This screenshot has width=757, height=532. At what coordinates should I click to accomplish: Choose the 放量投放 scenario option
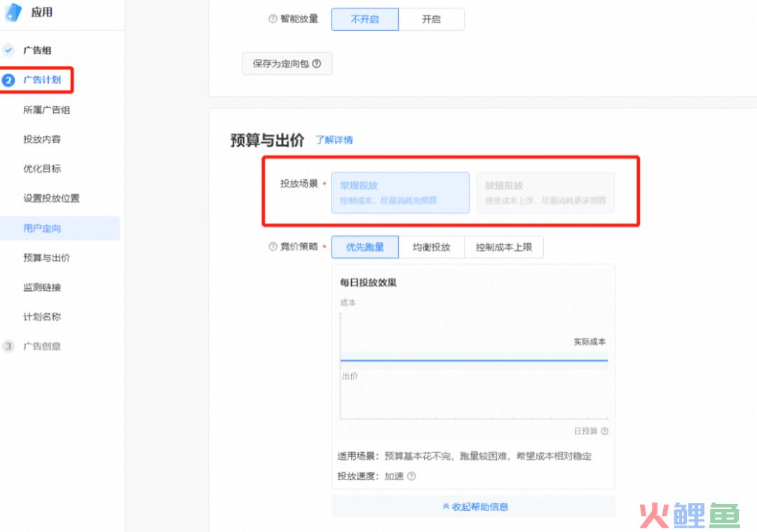click(x=545, y=193)
